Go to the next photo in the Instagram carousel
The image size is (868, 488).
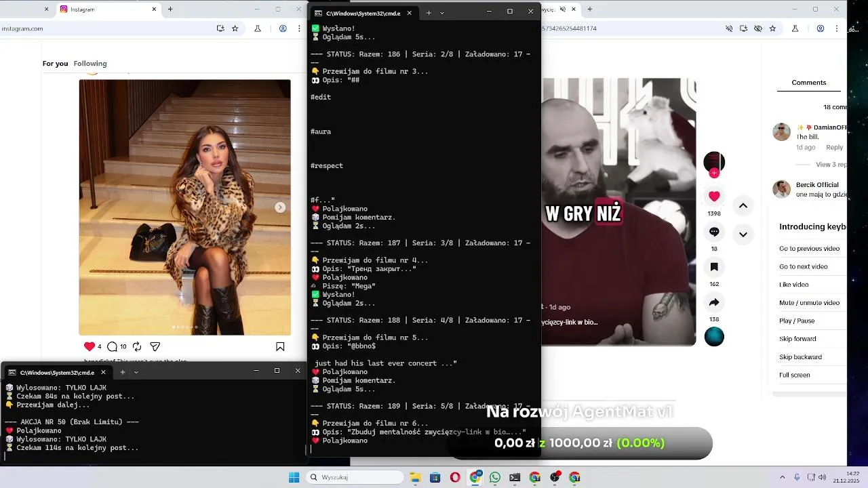click(x=280, y=207)
